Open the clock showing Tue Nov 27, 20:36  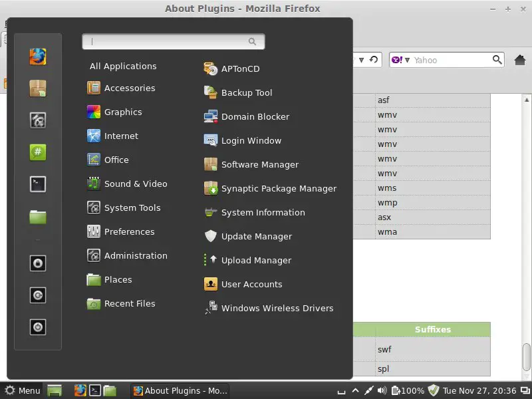click(479, 391)
